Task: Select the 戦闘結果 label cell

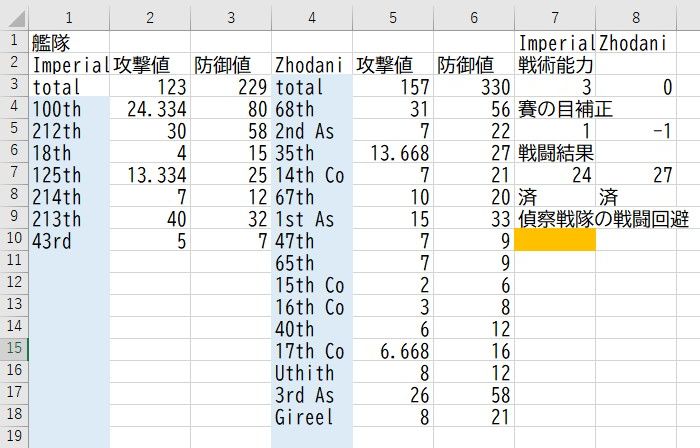Action: click(555, 152)
